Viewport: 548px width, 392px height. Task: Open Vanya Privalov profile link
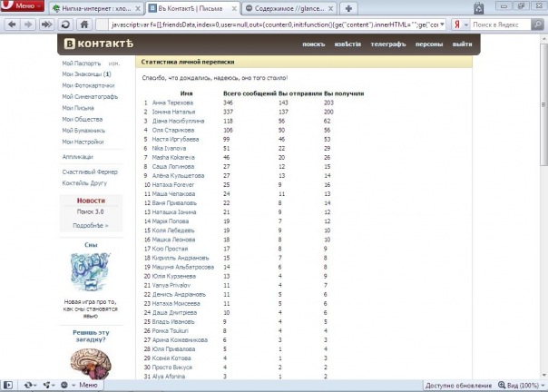coord(171,285)
